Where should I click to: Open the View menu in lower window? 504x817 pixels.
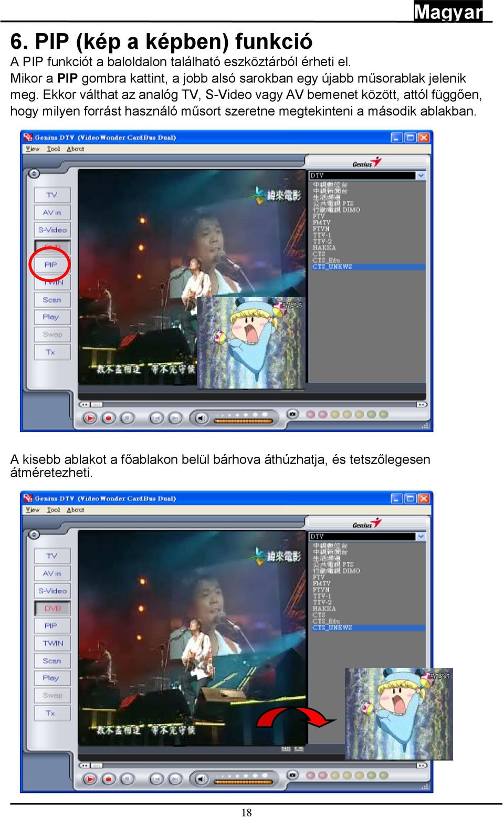coord(33,509)
